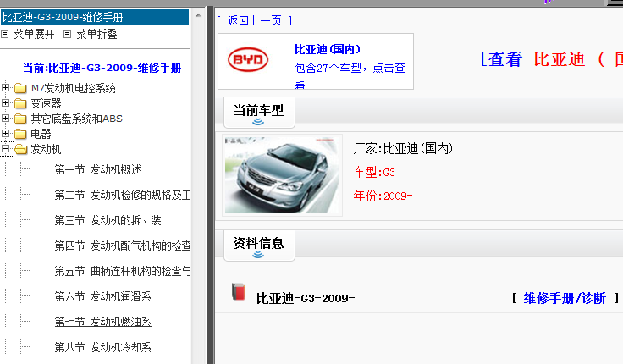Click the BYD logo icon
Image resolution: width=623 pixels, height=364 pixels.
click(x=248, y=59)
